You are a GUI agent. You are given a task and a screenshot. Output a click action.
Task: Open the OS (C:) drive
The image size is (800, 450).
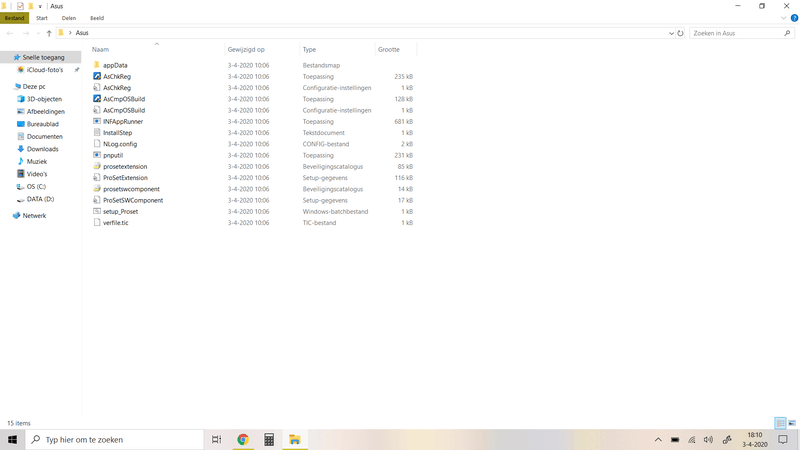pos(36,186)
